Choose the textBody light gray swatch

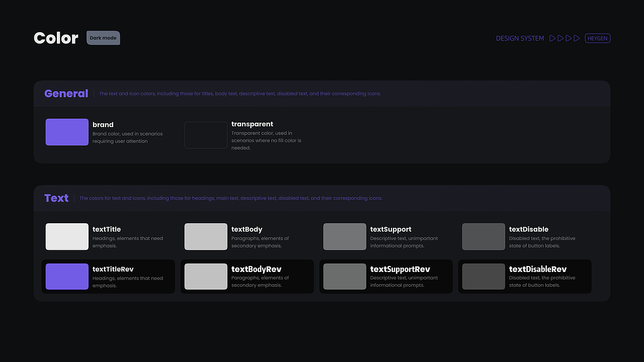click(206, 237)
